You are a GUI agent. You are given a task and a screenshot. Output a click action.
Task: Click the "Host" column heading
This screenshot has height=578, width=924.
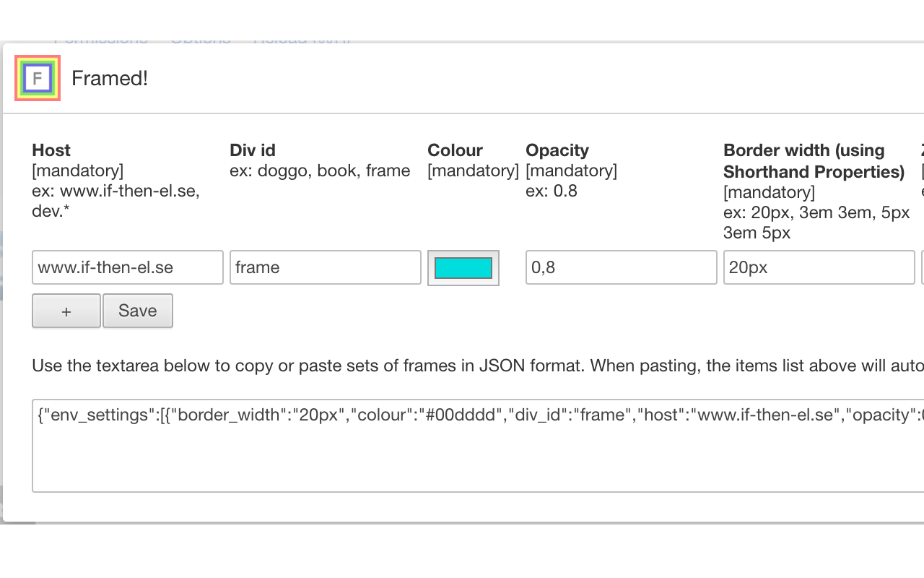click(51, 150)
